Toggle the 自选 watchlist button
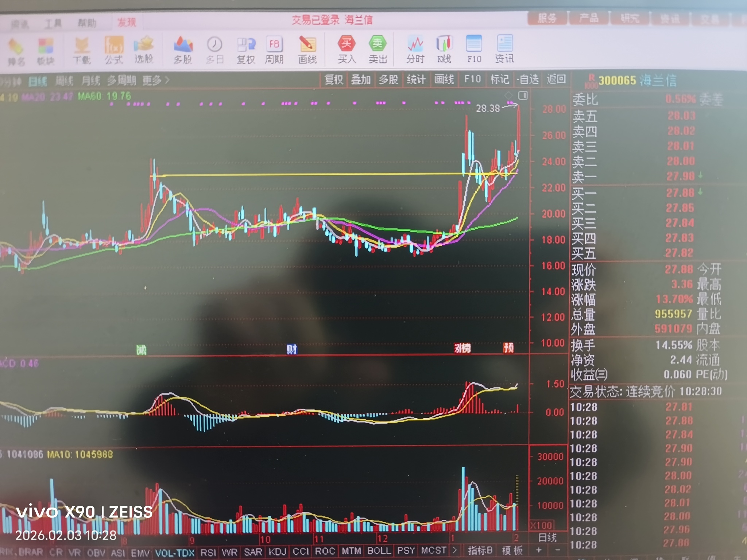 [x=528, y=79]
